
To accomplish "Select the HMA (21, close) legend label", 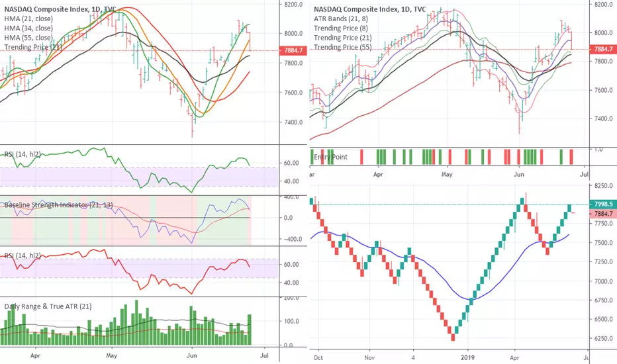I will click(x=28, y=19).
